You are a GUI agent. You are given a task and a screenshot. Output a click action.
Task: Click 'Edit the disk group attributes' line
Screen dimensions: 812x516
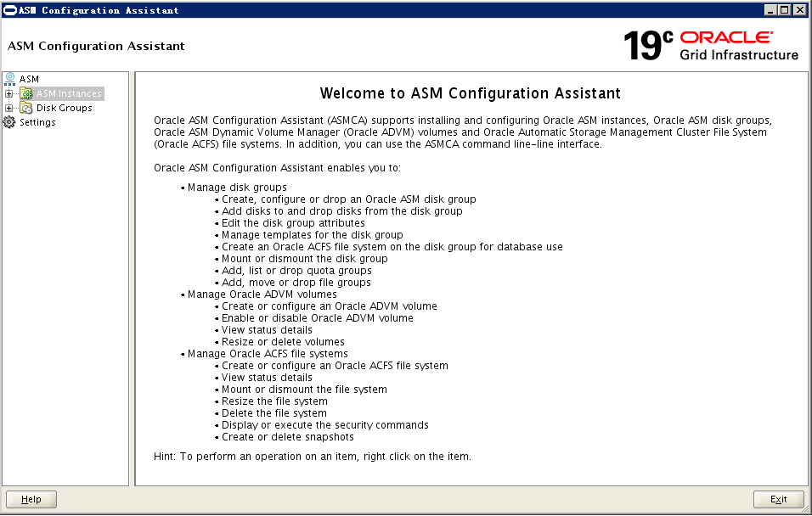click(293, 223)
